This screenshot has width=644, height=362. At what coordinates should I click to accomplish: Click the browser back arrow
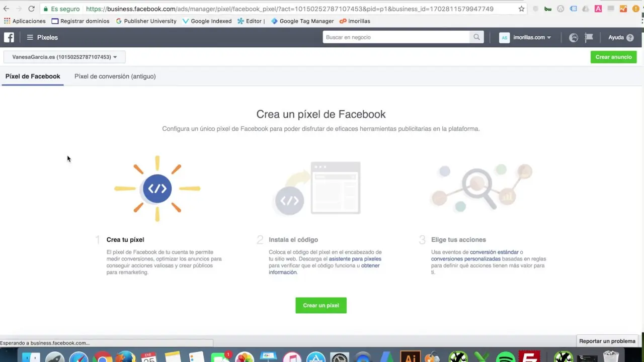point(6,9)
